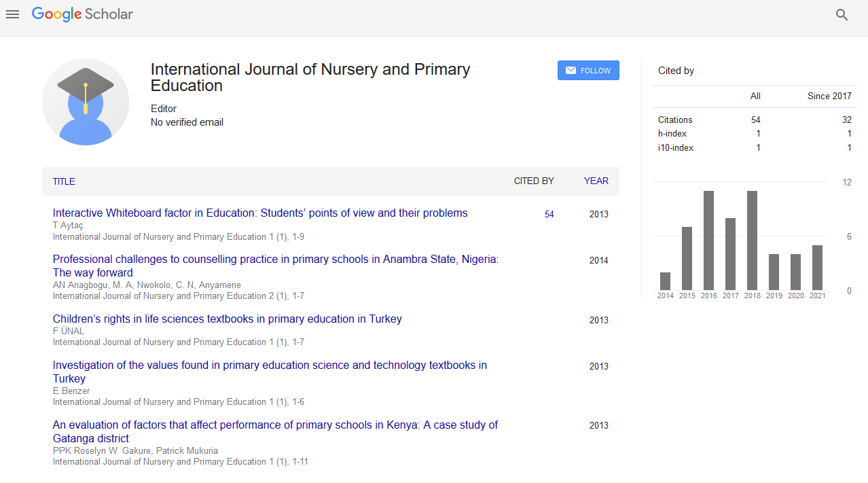Open the hamburger menu icon
This screenshot has width=868, height=483.
tap(12, 14)
